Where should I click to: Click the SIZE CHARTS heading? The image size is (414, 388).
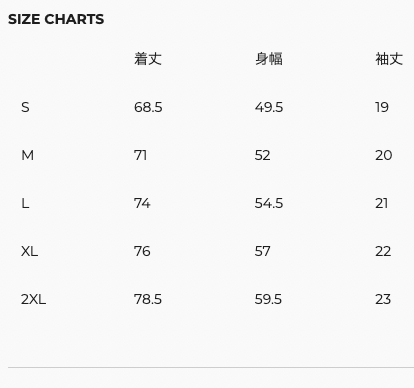coord(56,19)
